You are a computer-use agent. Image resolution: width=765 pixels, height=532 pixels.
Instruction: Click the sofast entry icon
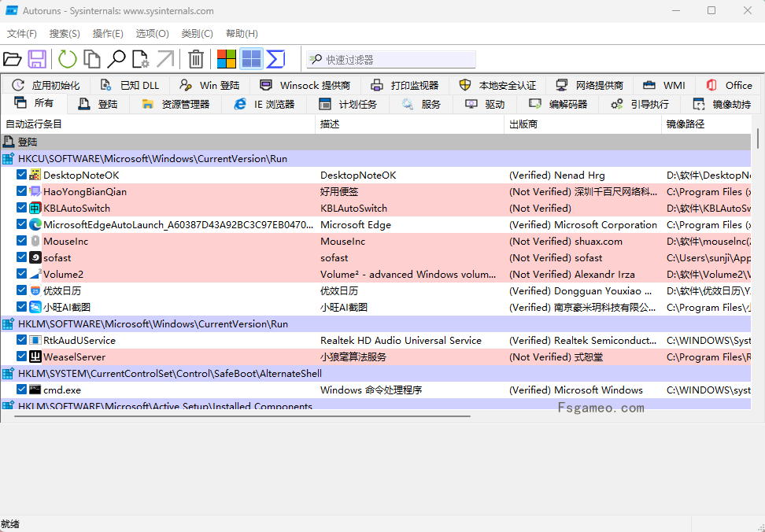(35, 257)
